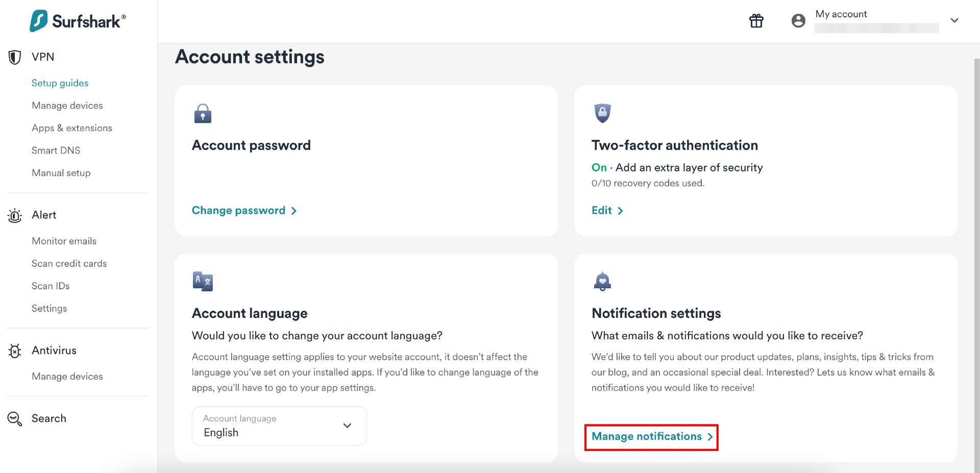980x473 pixels.
Task: Click the VPN shield icon in sidebar
Action: tap(14, 57)
